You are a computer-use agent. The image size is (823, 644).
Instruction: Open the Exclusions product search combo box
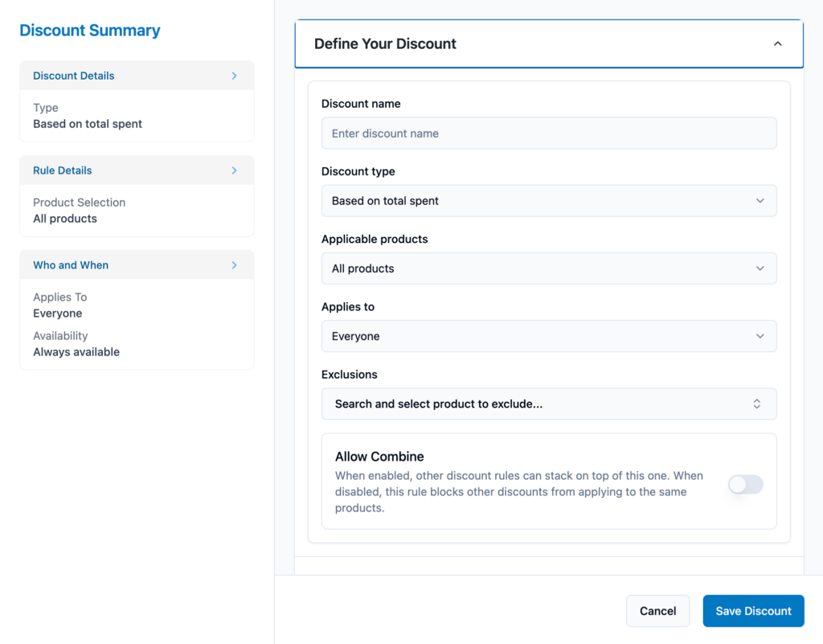tap(549, 404)
